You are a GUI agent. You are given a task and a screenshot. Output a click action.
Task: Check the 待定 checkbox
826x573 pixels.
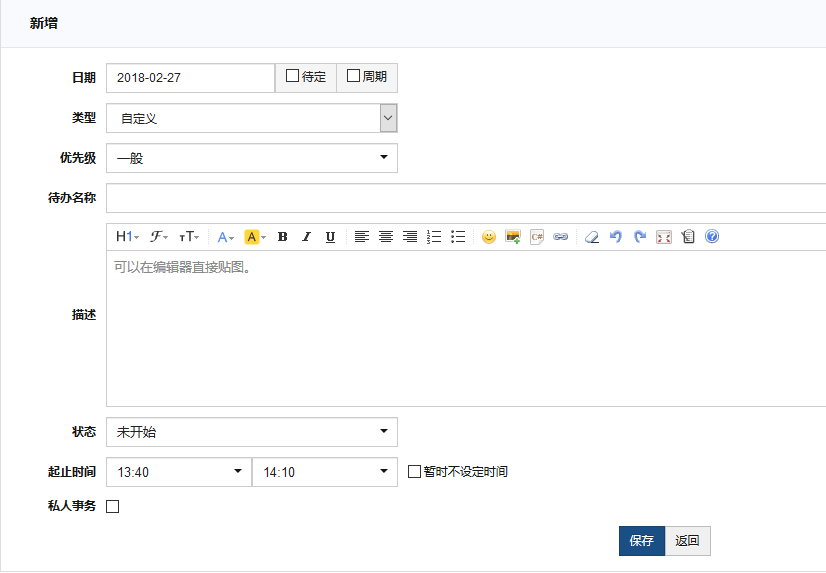click(x=292, y=76)
